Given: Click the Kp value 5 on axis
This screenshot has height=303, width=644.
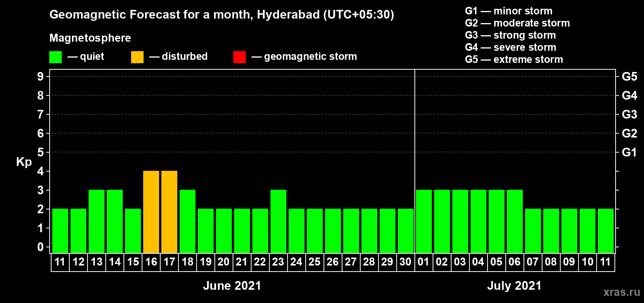Looking at the screenshot, I should pos(41,152).
